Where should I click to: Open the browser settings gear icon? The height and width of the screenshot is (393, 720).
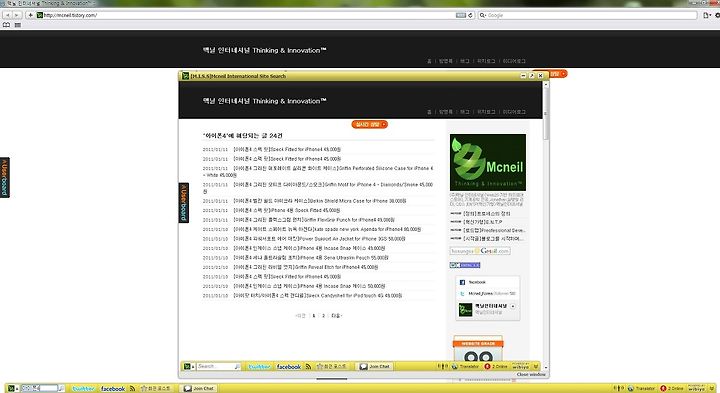point(717,15)
